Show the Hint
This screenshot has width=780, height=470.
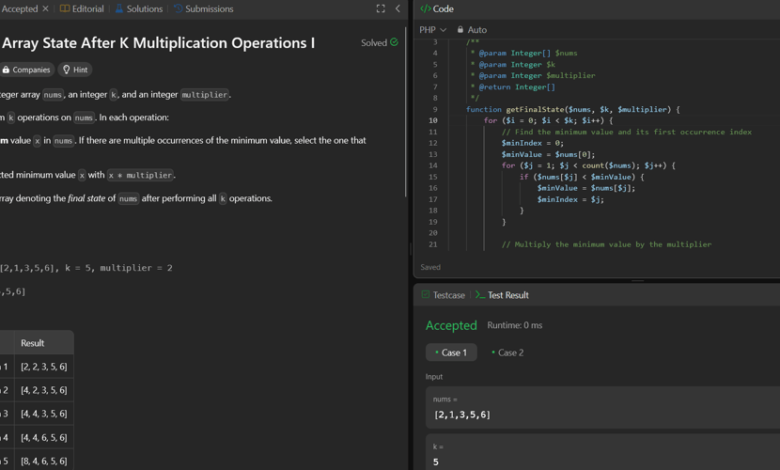(x=75, y=70)
